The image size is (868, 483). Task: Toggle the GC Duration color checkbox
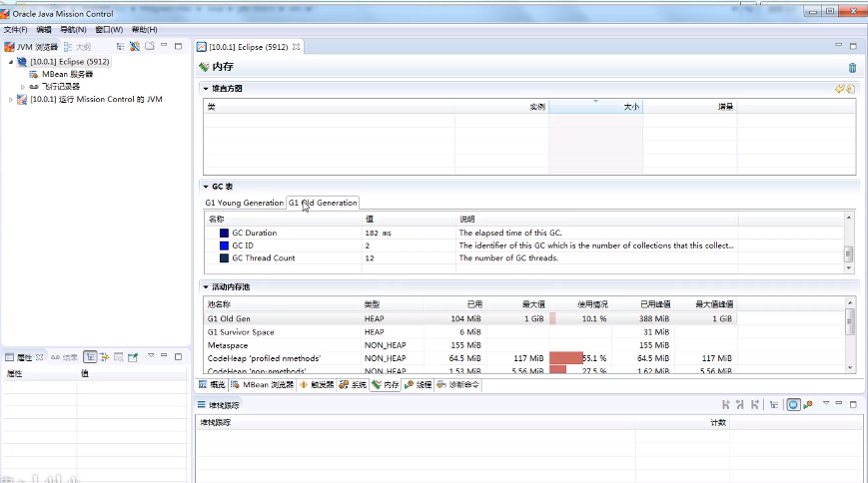point(225,233)
